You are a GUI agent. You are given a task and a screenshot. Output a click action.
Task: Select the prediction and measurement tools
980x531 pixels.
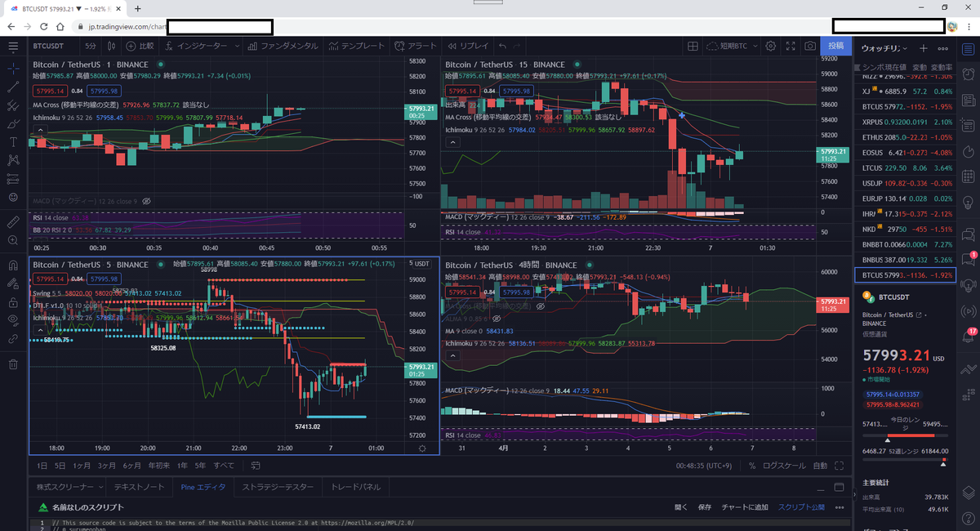click(12, 179)
